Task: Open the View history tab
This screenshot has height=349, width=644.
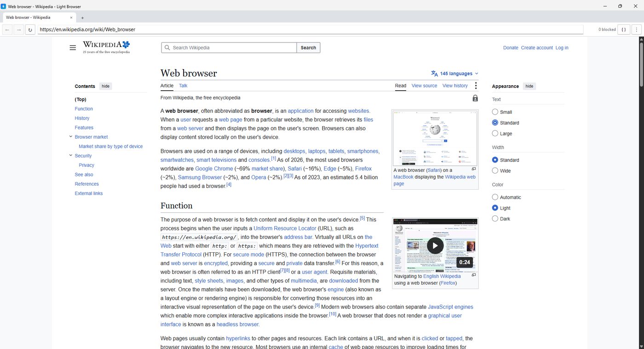Action: pyautogui.click(x=455, y=86)
